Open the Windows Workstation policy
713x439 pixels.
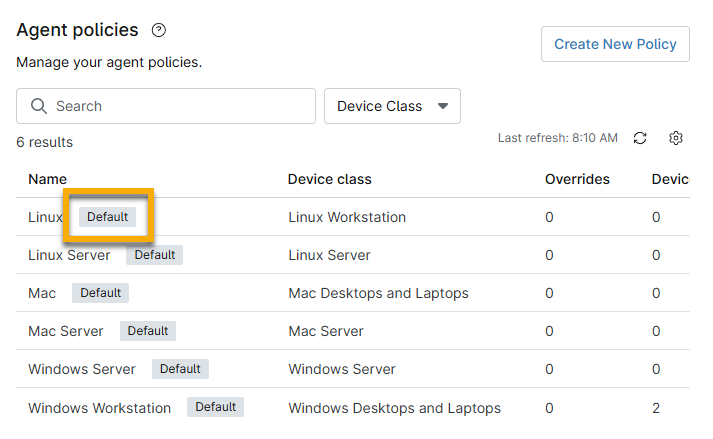[x=99, y=408]
